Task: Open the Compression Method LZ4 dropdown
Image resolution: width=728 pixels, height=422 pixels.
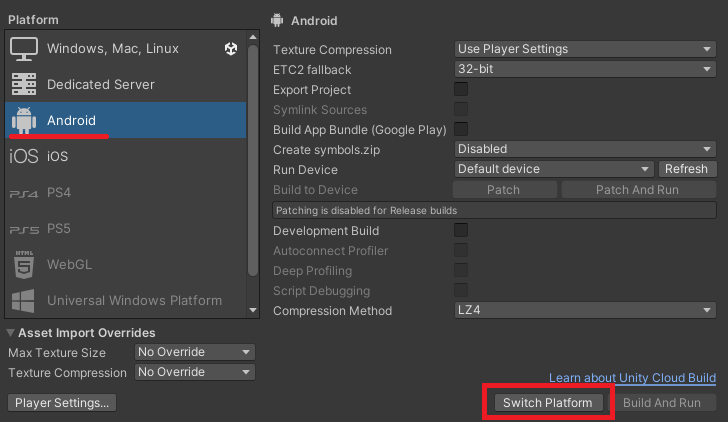Action: [x=583, y=311]
